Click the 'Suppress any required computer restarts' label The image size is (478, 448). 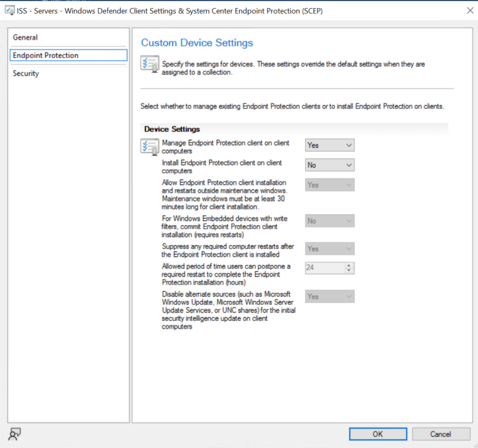pos(228,250)
